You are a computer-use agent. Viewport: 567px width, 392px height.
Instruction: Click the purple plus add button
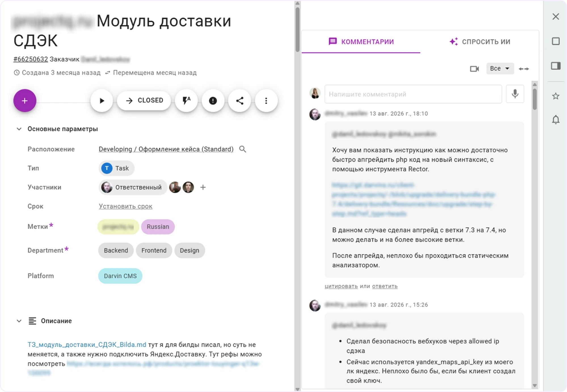[x=25, y=101]
